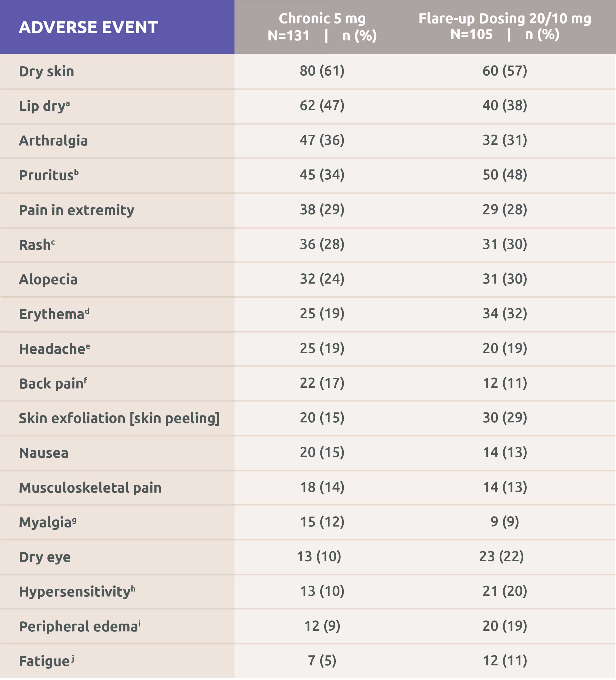The height and width of the screenshot is (680, 616).
Task: Select the Arthralgia row label
Action: point(53,141)
